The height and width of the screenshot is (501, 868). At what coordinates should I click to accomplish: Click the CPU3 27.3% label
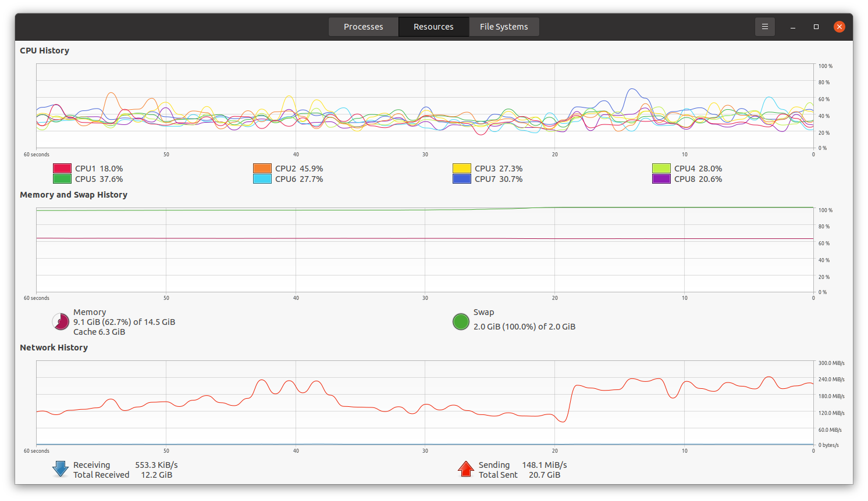[499, 169]
